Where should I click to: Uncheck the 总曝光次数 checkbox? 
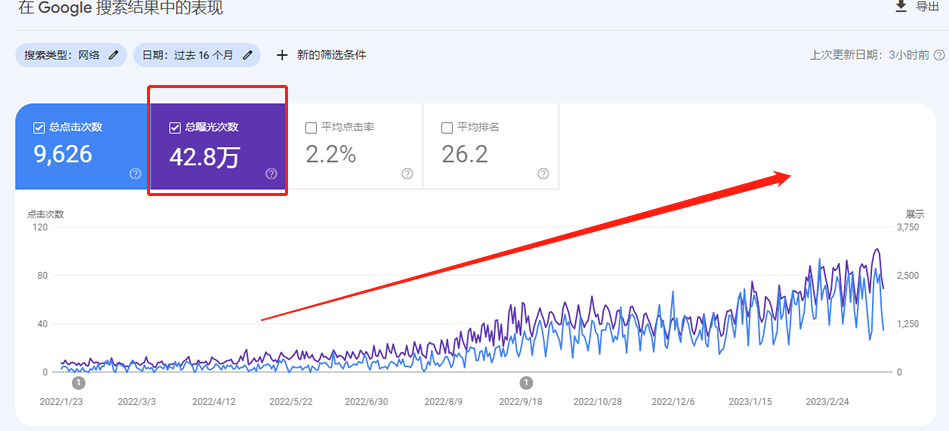click(175, 127)
